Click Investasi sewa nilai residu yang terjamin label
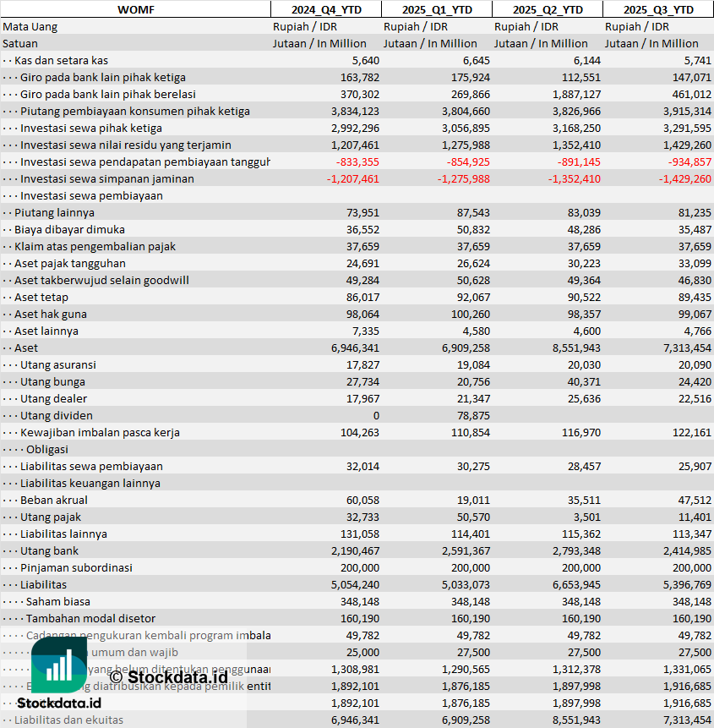The height and width of the screenshot is (728, 714). point(126,145)
